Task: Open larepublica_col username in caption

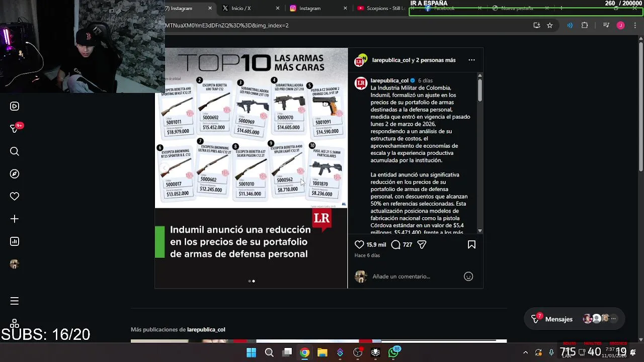Action: pos(389,80)
